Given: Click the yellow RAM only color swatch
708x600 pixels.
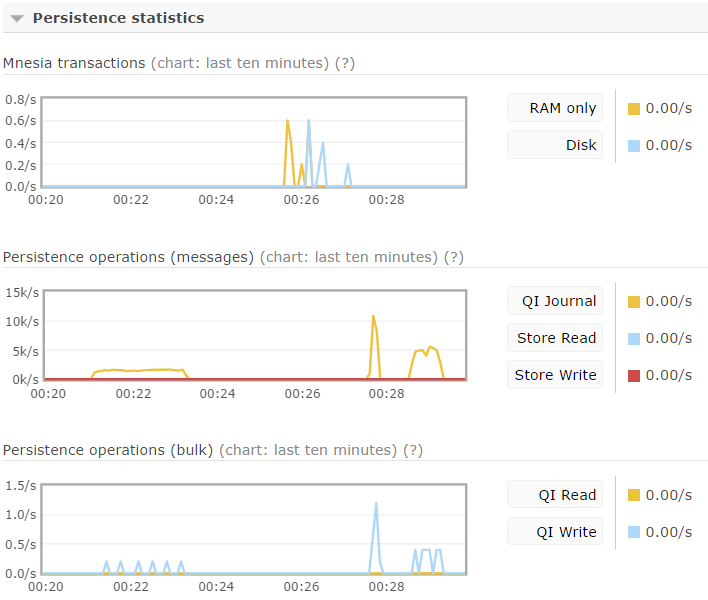Looking at the screenshot, I should (634, 109).
